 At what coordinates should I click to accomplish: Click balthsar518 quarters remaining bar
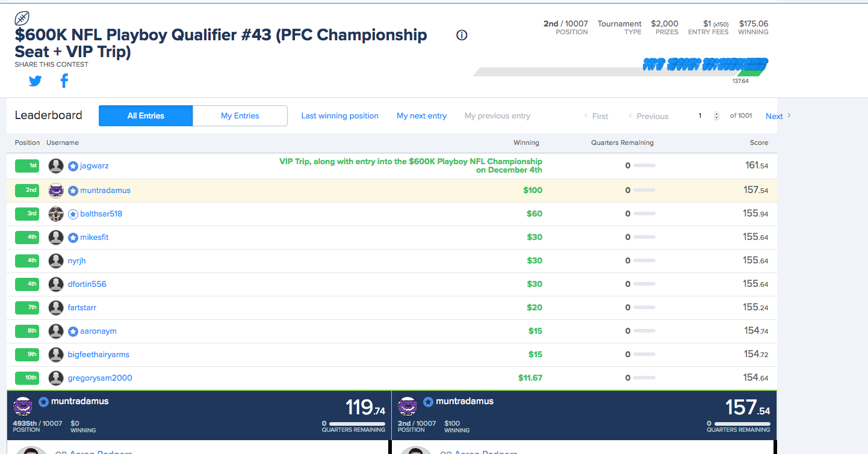coord(644,214)
